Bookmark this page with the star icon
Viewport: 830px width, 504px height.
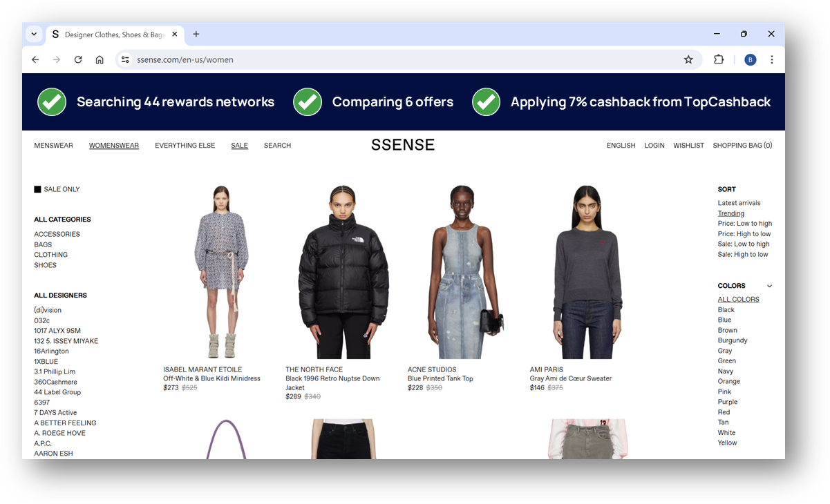[x=688, y=60]
